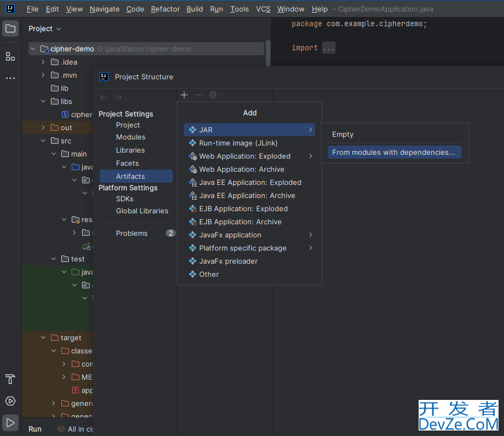This screenshot has width=504, height=436.
Task: Open the Run tool window icon
Action: pyautogui.click(x=10, y=423)
